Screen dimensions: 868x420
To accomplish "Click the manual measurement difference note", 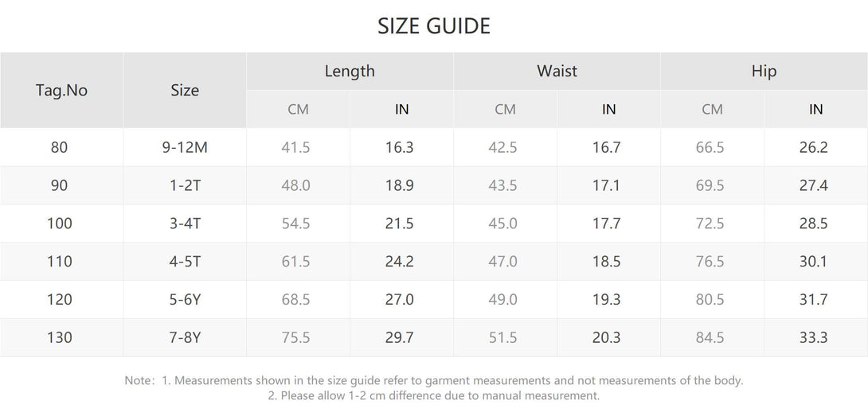I will point(434,395).
